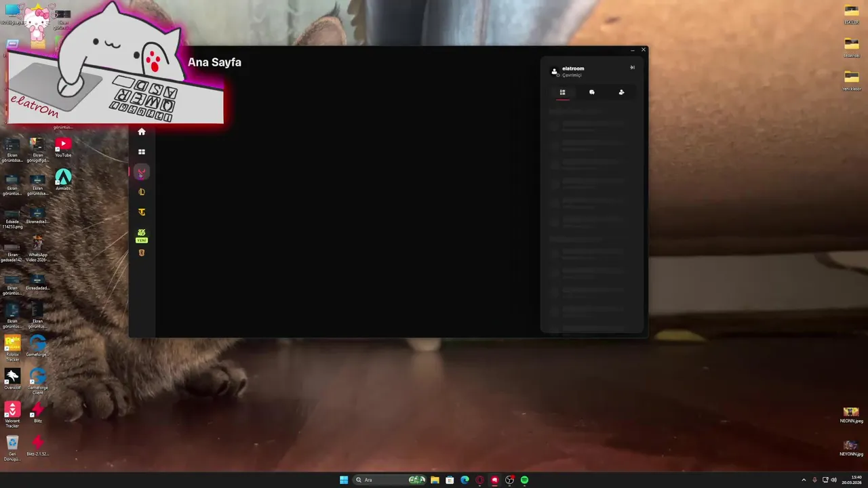This screenshot has height=488, width=868.
Task: Open Spotify from the taskbar
Action: [x=524, y=480]
